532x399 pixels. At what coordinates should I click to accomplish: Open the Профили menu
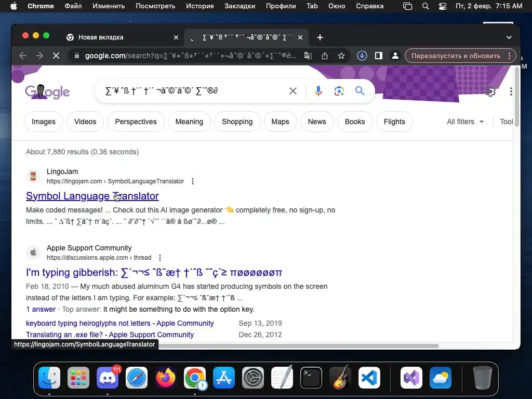281,6
